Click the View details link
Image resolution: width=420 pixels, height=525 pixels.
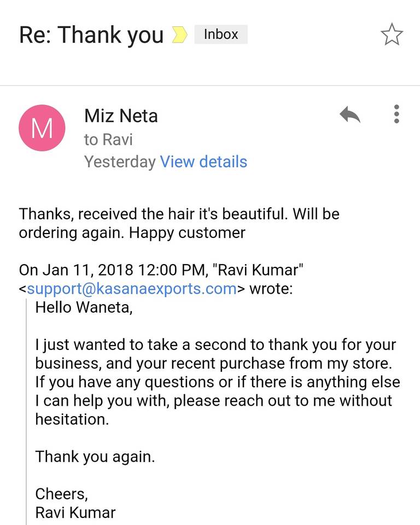point(203,162)
